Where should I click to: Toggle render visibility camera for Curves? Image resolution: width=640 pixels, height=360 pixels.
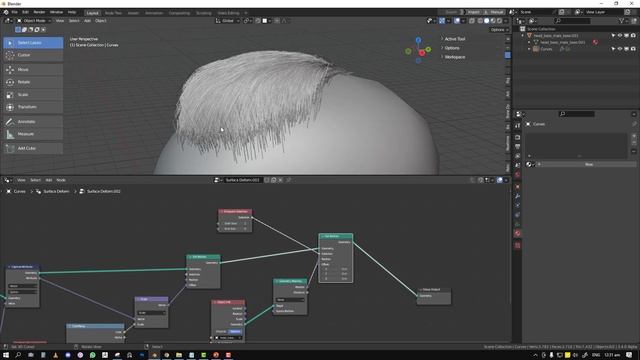pyautogui.click(x=633, y=49)
